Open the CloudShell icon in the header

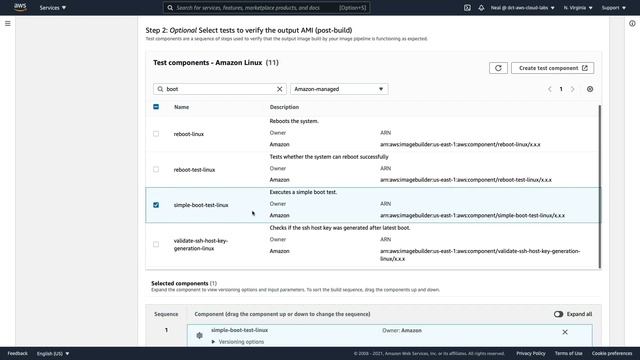[x=467, y=8]
